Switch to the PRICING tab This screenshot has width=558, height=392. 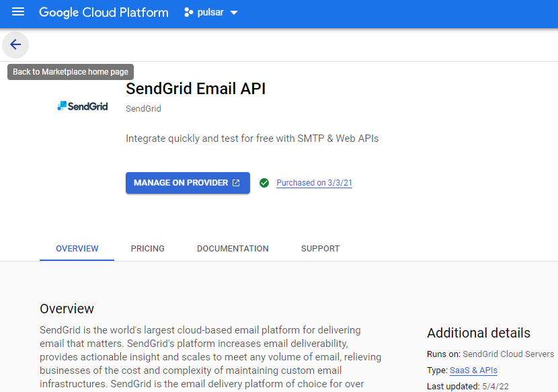[x=148, y=249]
